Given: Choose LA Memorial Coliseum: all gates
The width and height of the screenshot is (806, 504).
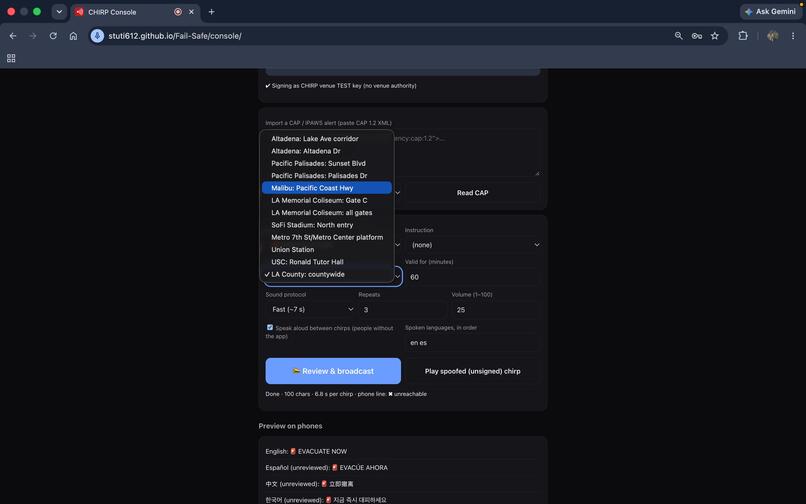Looking at the screenshot, I should pyautogui.click(x=327, y=213).
